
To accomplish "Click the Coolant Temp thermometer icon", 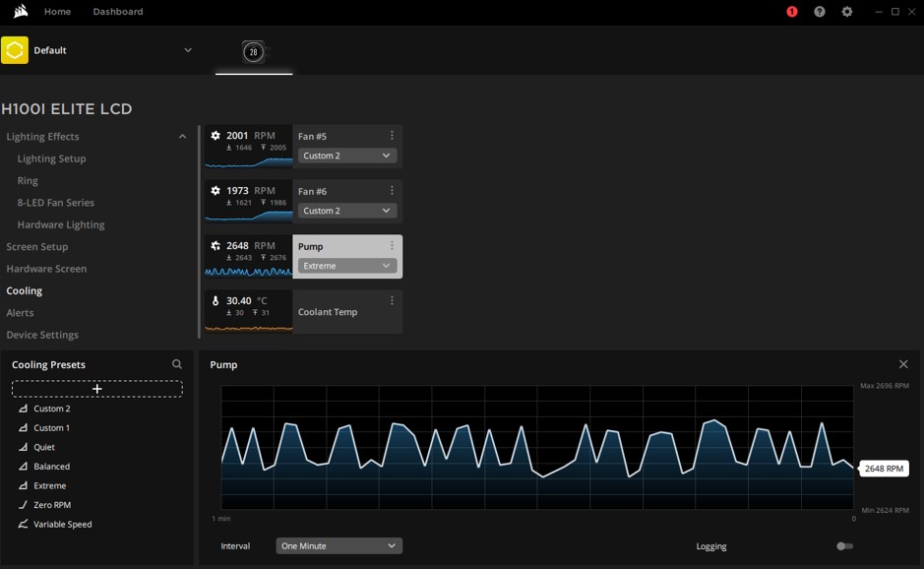I will (x=216, y=300).
